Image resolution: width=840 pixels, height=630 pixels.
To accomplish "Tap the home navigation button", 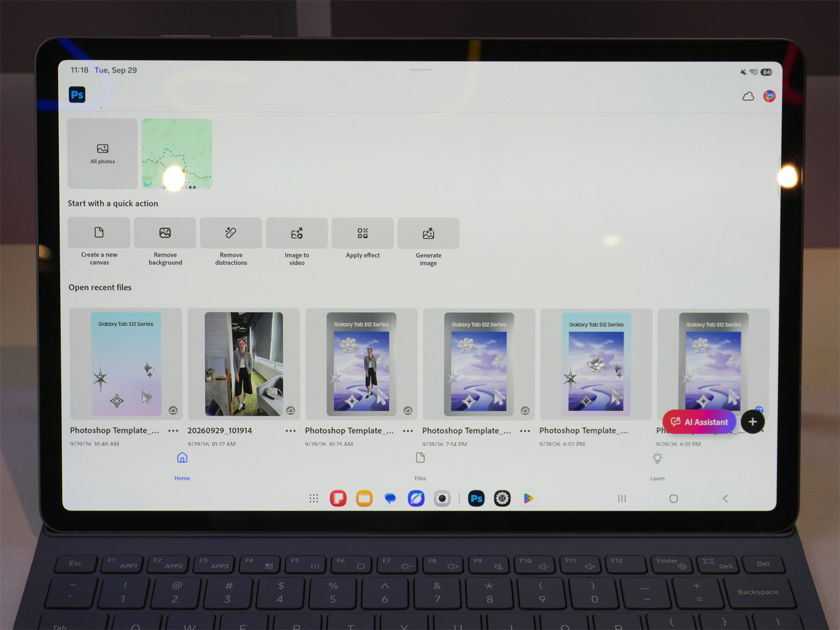I will (674, 499).
